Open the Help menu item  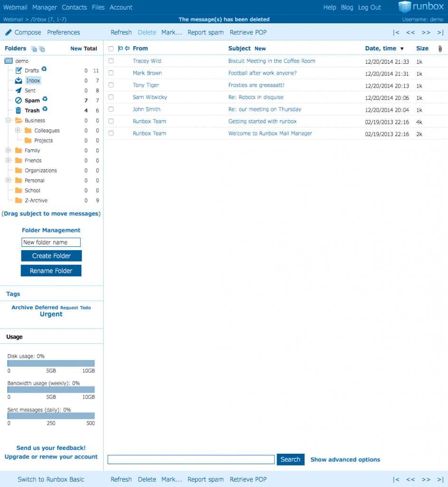tap(330, 7)
